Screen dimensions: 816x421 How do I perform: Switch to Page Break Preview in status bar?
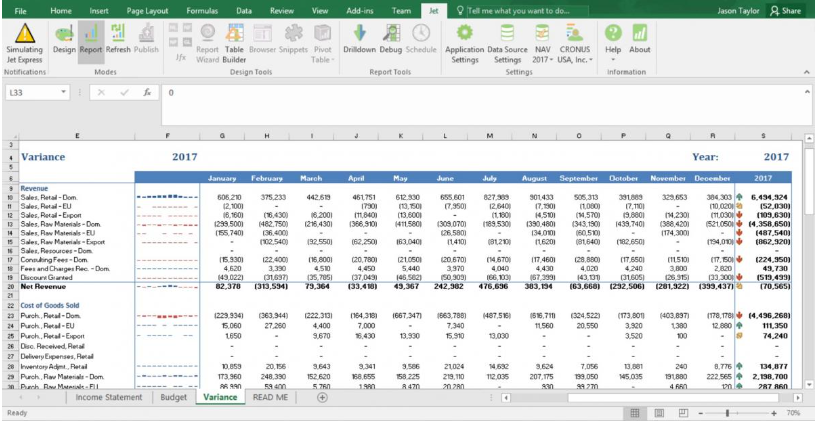(x=684, y=413)
